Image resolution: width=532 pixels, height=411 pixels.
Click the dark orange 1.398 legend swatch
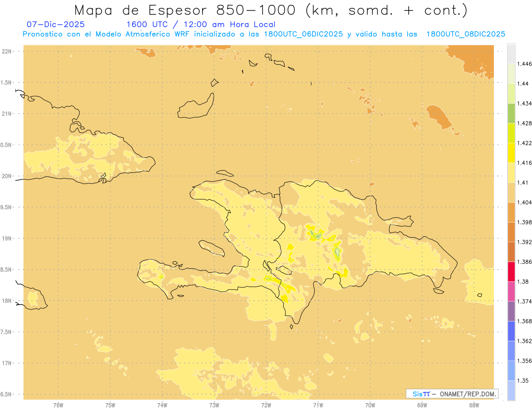point(511,232)
